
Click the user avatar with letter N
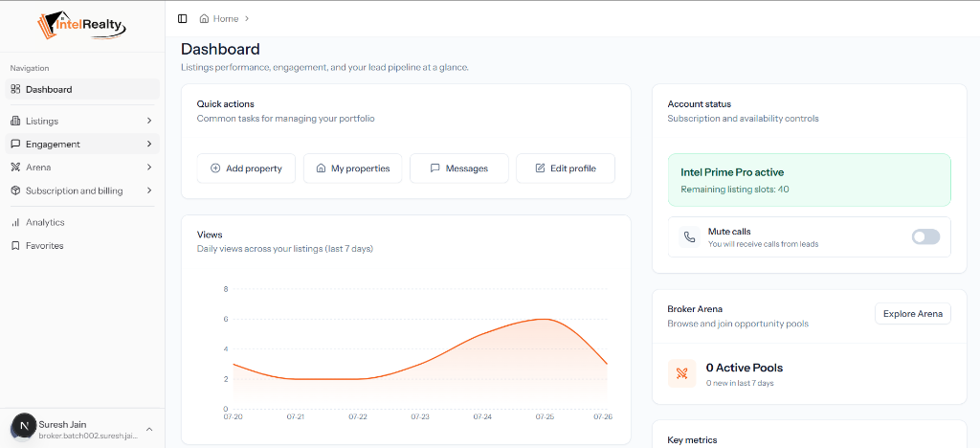pyautogui.click(x=24, y=426)
